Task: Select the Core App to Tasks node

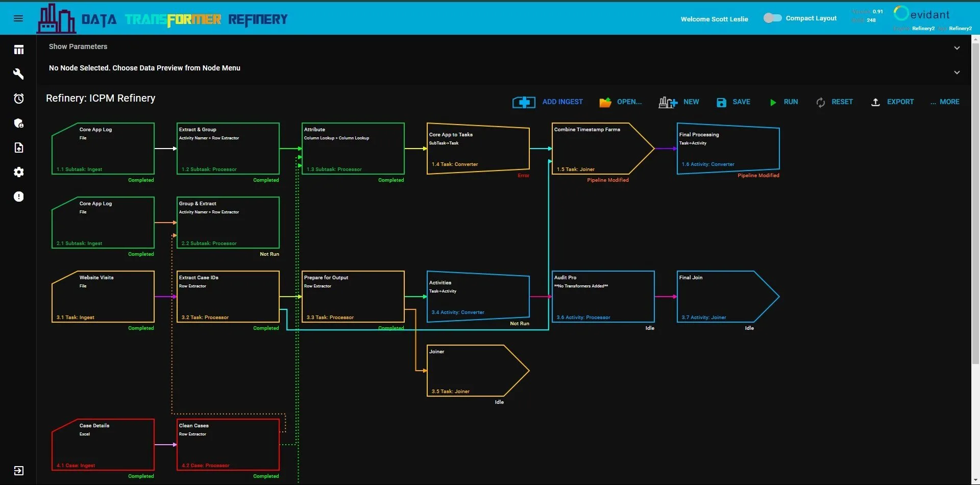Action: [478, 149]
